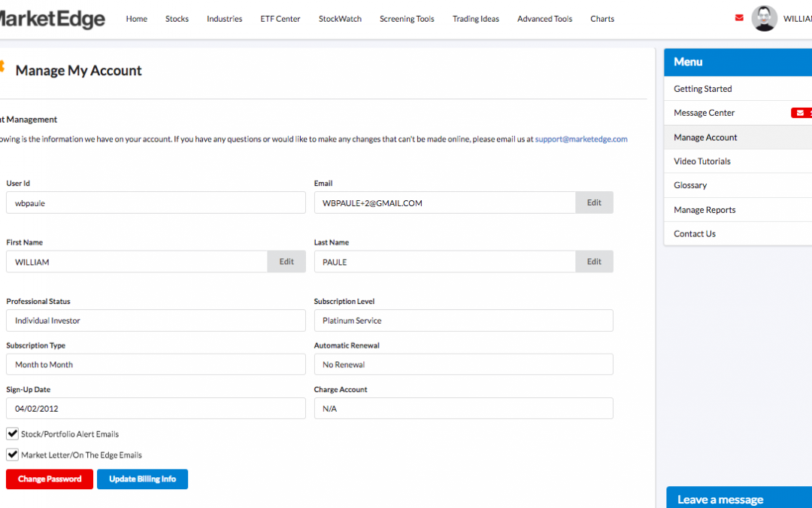Open the Home nav item

click(x=137, y=19)
